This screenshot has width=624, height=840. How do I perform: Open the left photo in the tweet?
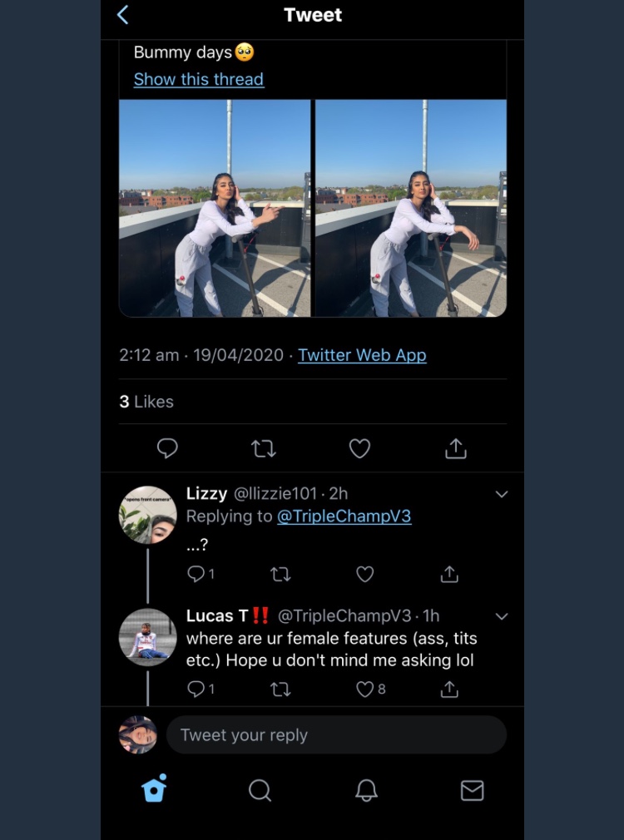click(x=215, y=208)
